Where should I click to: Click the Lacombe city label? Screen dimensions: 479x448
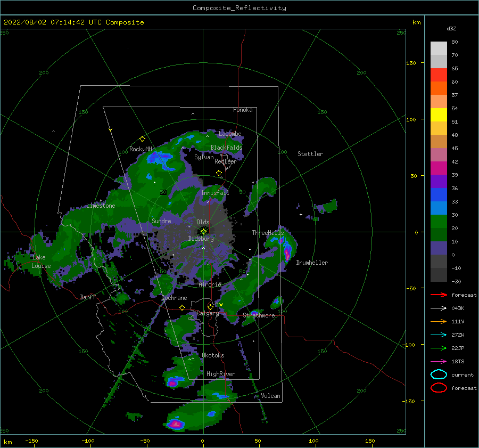(230, 134)
